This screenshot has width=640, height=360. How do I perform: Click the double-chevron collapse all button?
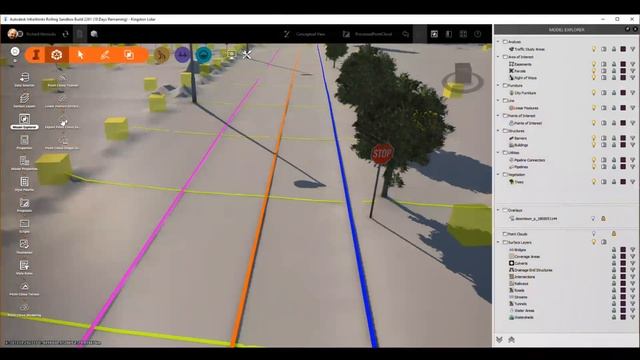(x=499, y=340)
